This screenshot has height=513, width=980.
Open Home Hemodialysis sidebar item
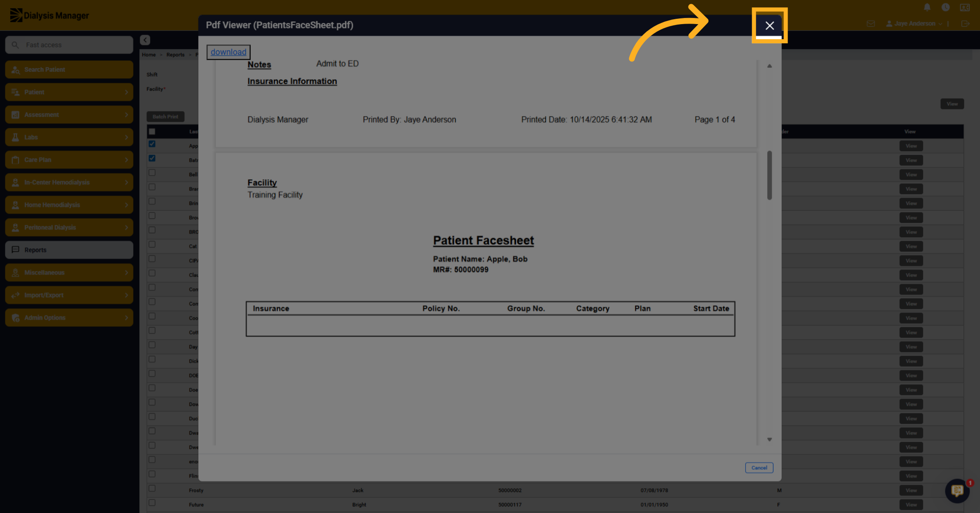tap(69, 205)
